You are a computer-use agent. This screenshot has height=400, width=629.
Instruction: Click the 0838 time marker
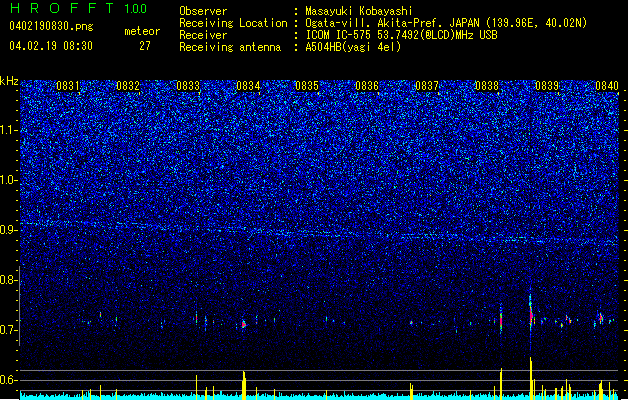tap(487, 86)
